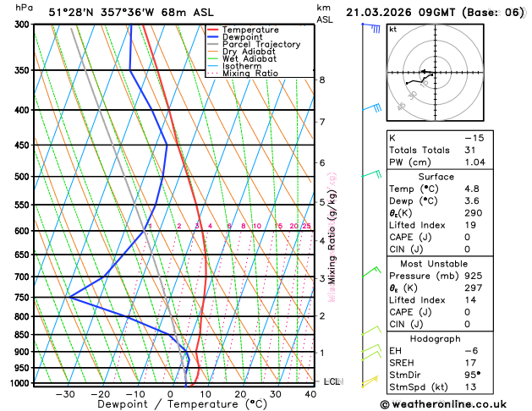Click the 850 pressure level label

click(x=24, y=335)
